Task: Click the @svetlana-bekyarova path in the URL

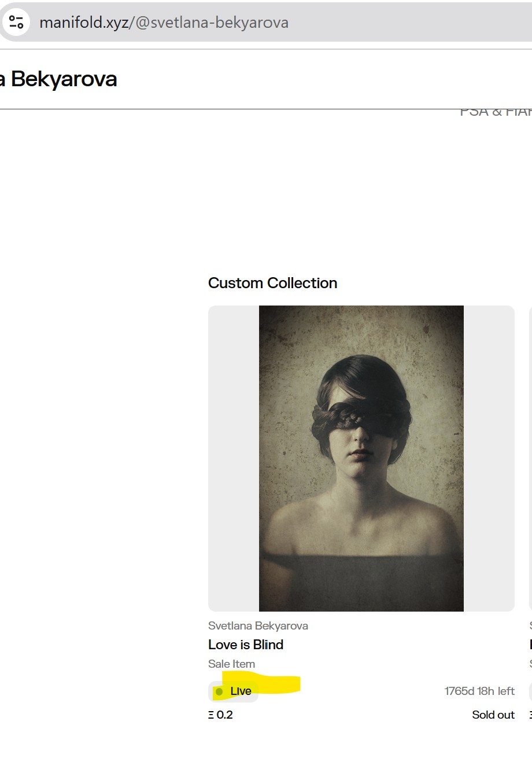Action: coord(209,23)
